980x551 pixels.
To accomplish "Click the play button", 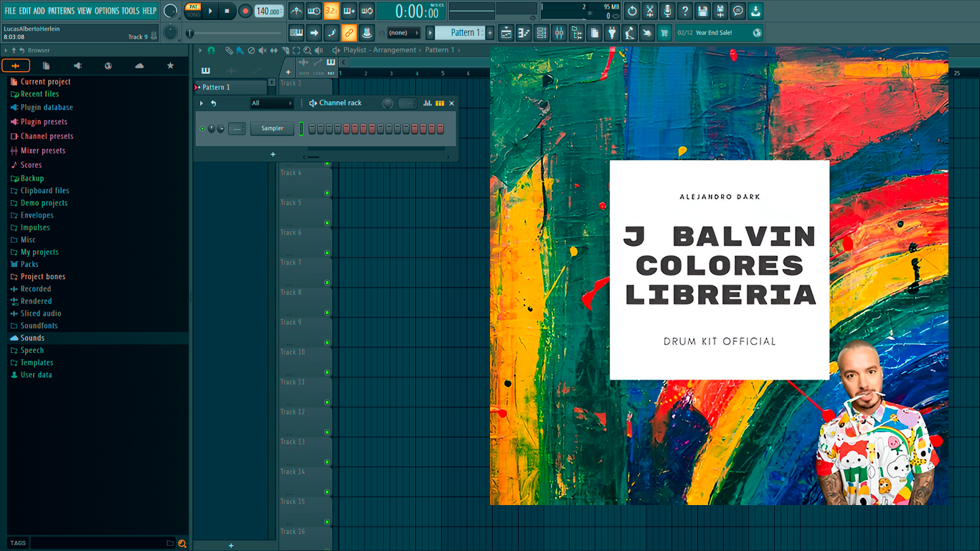I will click(x=210, y=11).
